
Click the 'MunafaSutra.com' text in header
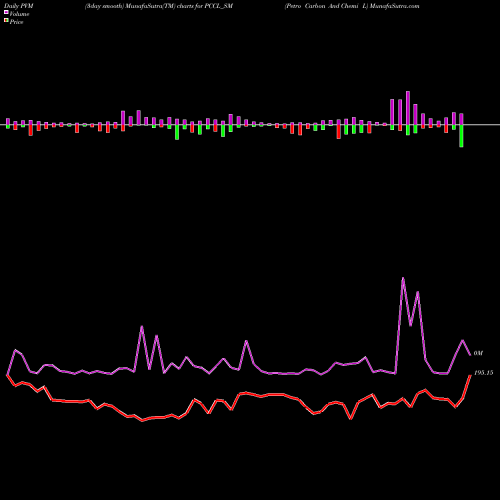[x=394, y=6]
